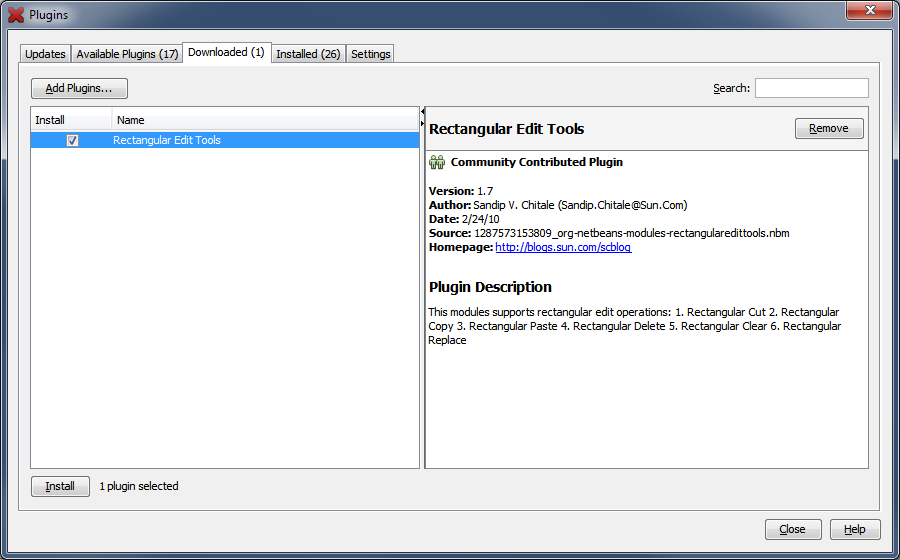Open the blogs.sun.com homepage link
The height and width of the screenshot is (560, 900).
point(563,248)
